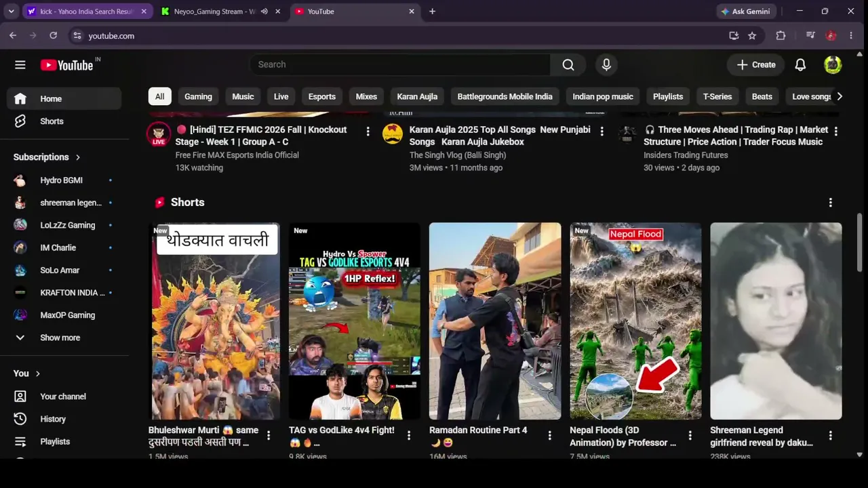Reload the YouTube page

[x=54, y=35]
